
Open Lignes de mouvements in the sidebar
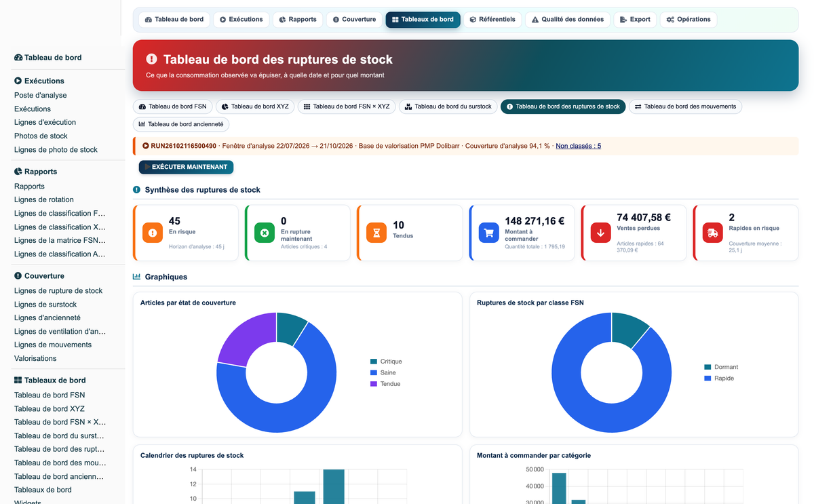[53, 345]
